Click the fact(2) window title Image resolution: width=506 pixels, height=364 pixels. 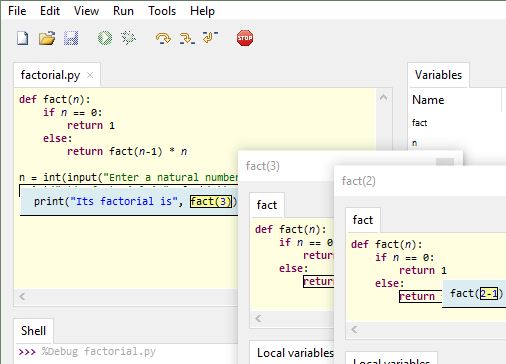tap(359, 181)
